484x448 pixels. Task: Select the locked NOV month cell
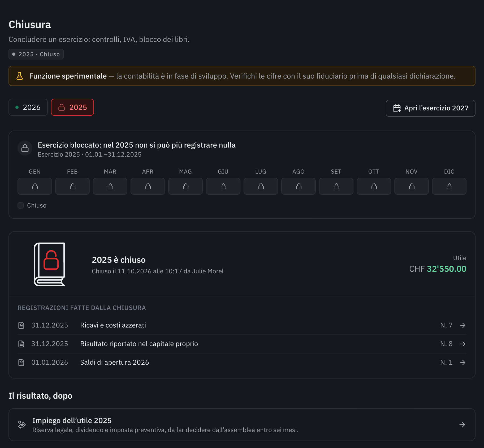412,186
